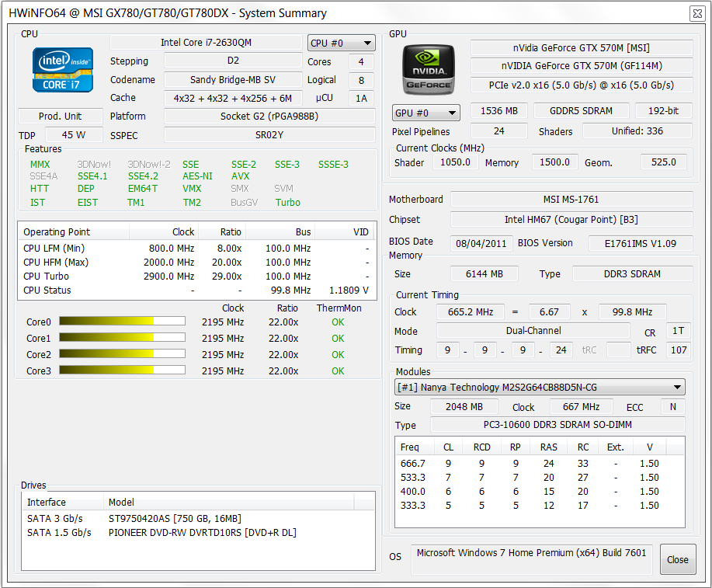Click the 192-bit bus width value
Viewport: 712px width, 588px height.
pyautogui.click(x=663, y=111)
